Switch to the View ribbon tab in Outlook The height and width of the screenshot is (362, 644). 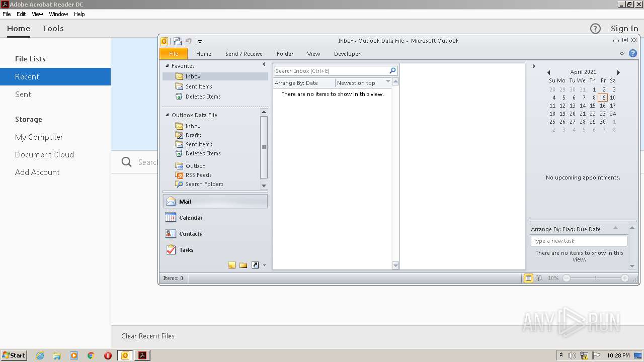pos(313,54)
